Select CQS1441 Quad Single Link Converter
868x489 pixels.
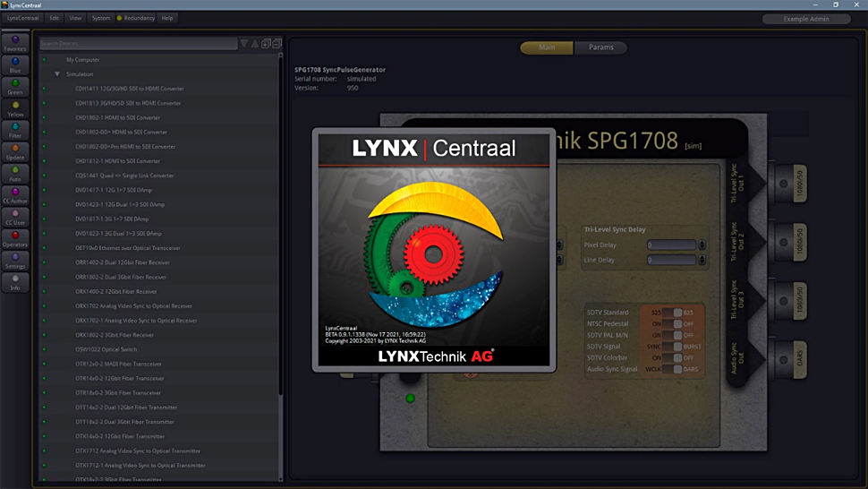click(124, 176)
